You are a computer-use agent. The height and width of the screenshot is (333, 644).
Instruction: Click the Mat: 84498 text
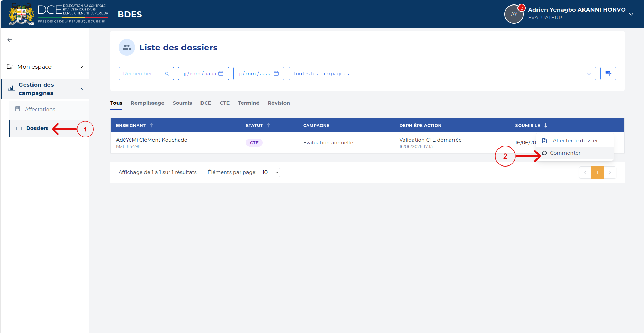(x=128, y=146)
